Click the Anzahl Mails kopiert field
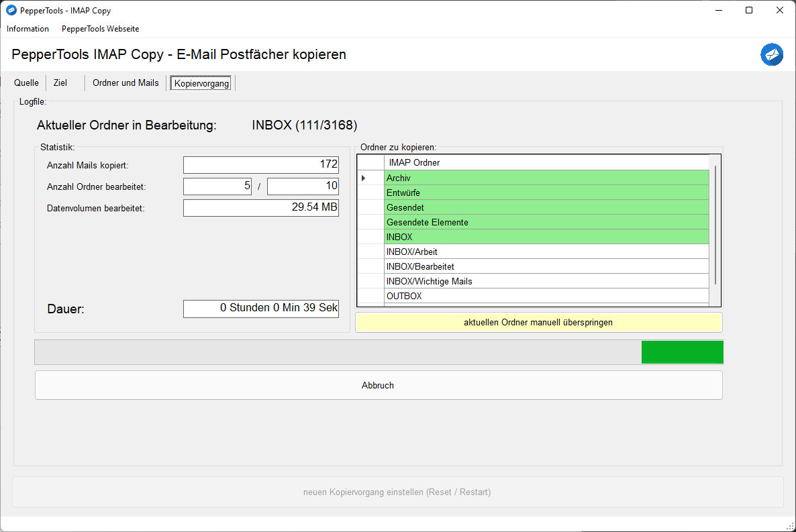The height and width of the screenshot is (532, 796). 260,164
